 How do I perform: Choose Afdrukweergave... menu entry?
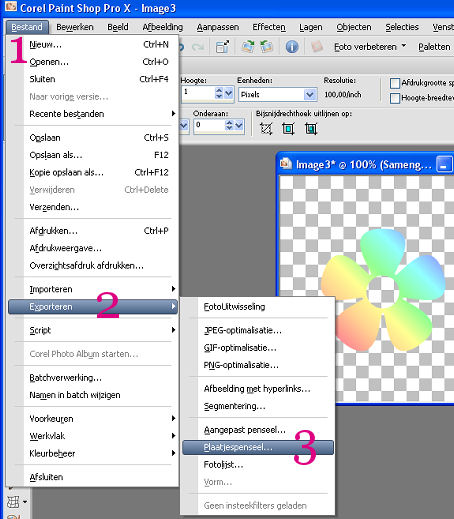93,248
